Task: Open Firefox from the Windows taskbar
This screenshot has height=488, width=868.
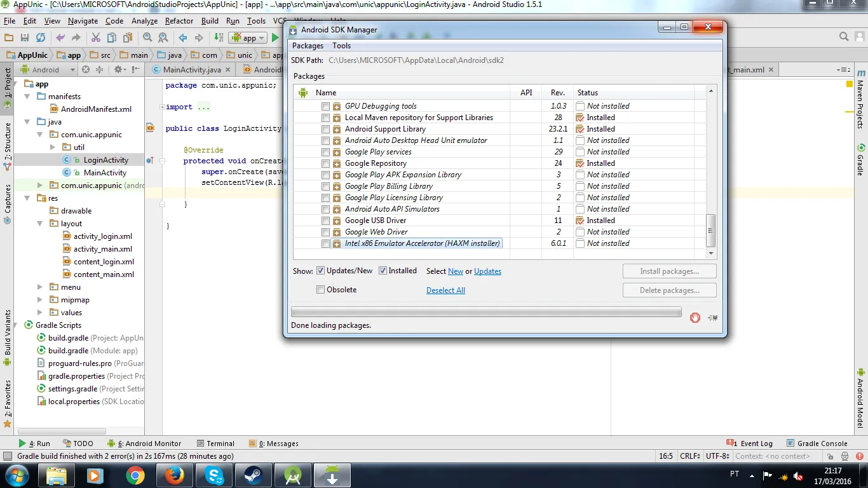Action: pyautogui.click(x=173, y=475)
